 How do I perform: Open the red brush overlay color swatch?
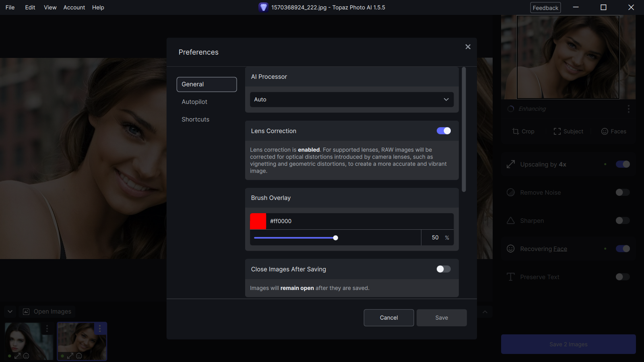[258, 221]
